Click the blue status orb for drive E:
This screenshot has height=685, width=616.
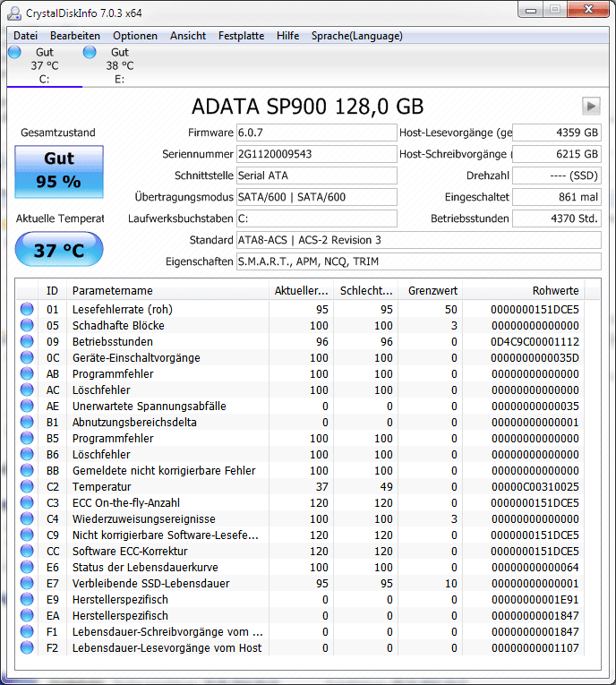[90, 52]
